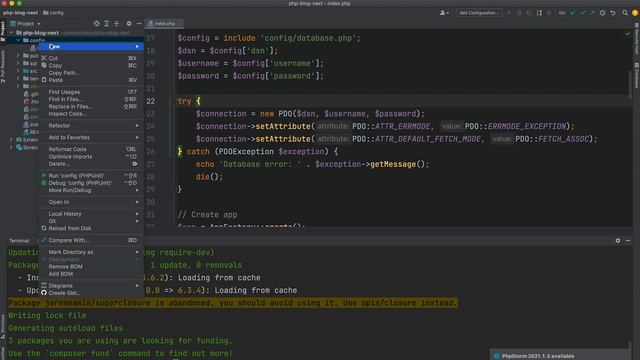Expand External Libraries tree node
640x360 pixels.
point(11,140)
